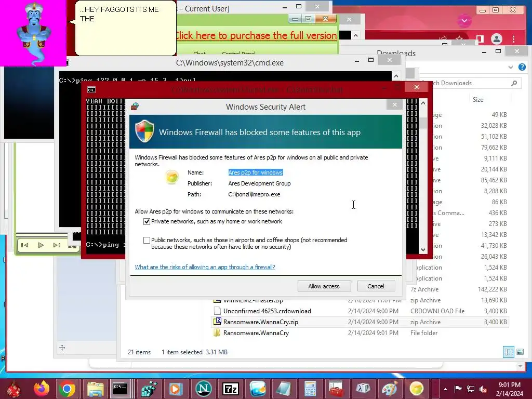Click the ornament Start button

(x=13, y=389)
